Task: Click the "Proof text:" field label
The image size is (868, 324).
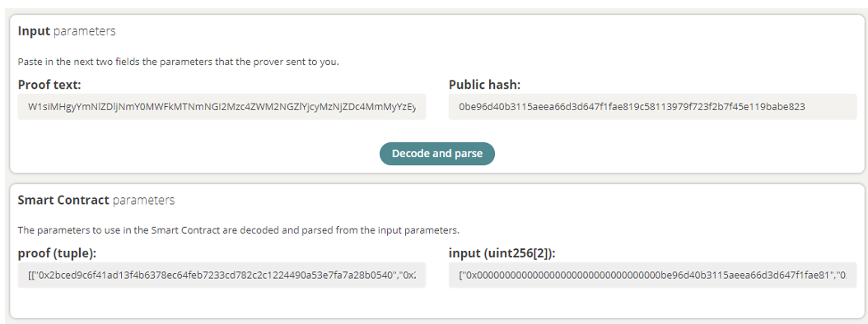Action: coord(49,85)
